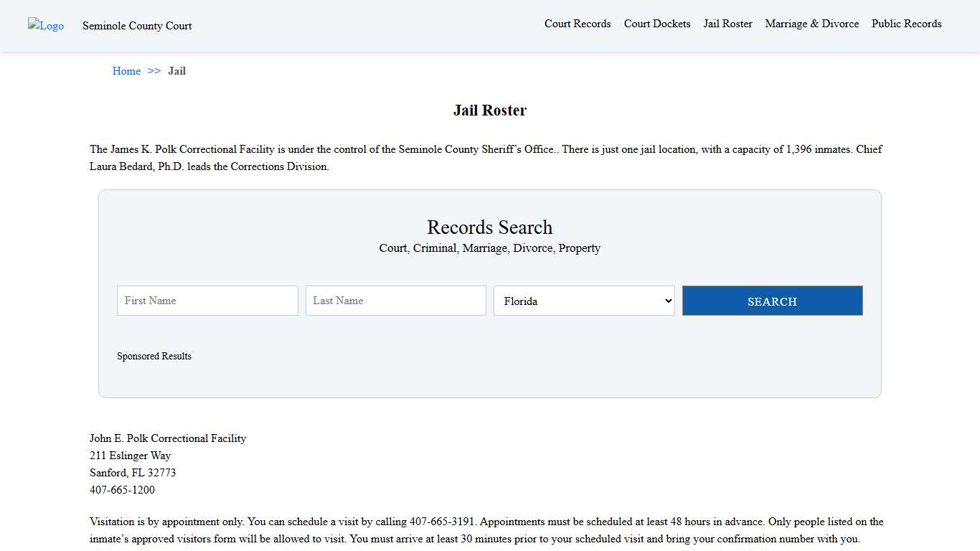
Task: Click the breadcrumb separator arrows
Action: click(x=154, y=71)
